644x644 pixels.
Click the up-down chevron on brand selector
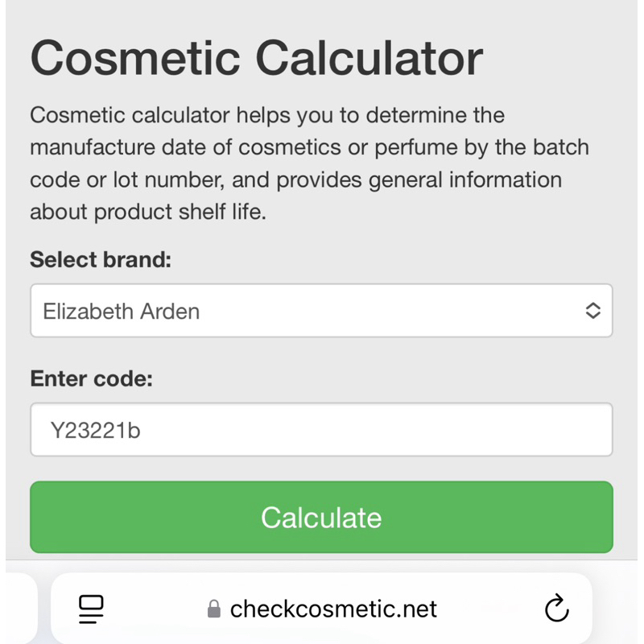[x=592, y=311]
